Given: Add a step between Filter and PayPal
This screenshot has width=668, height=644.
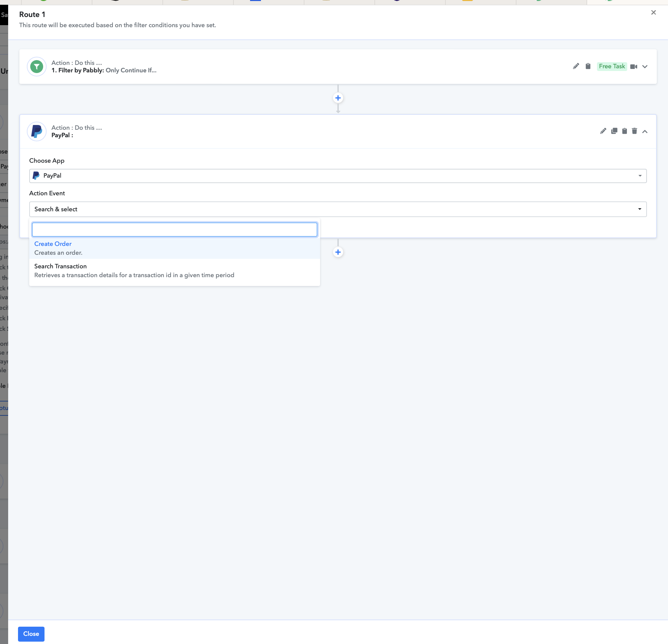Looking at the screenshot, I should pos(338,98).
